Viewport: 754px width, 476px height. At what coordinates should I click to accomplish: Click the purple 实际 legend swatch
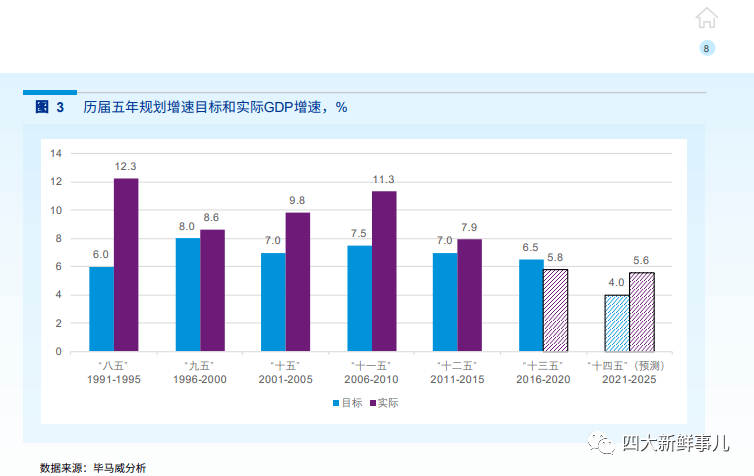[372, 403]
